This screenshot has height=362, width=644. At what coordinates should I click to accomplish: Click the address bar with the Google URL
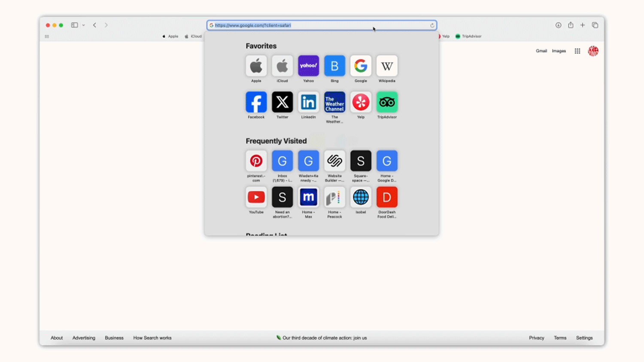pos(322,25)
